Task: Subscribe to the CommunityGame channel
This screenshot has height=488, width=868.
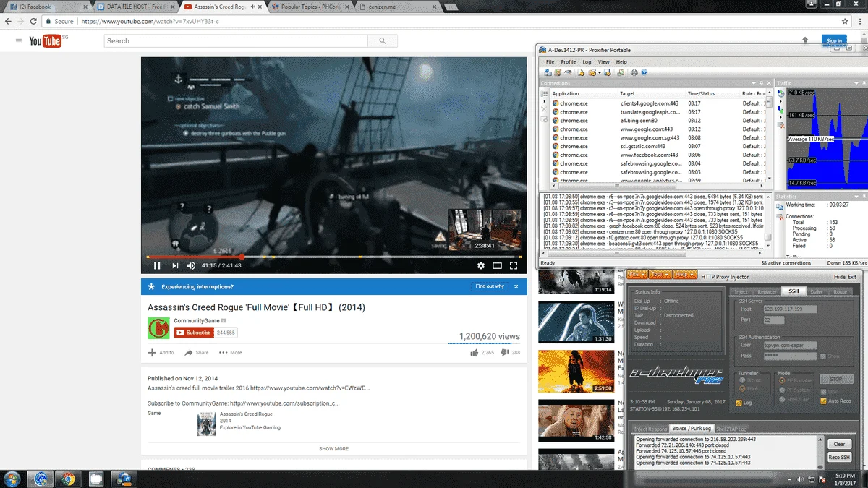Action: click(x=194, y=333)
